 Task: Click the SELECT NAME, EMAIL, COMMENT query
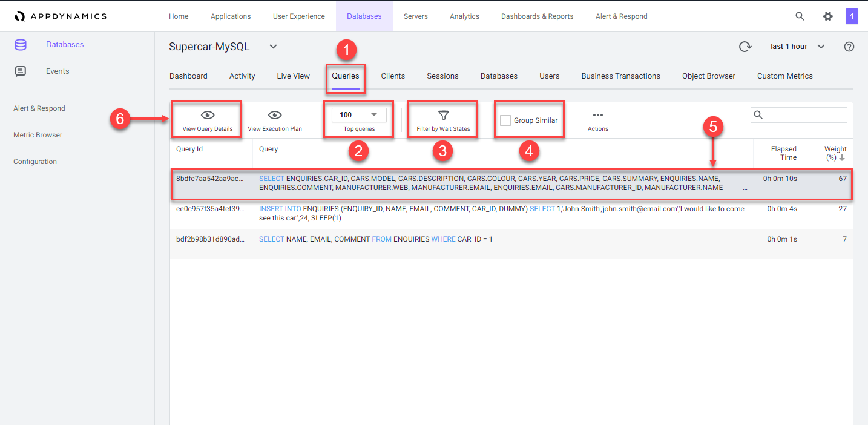coord(376,239)
